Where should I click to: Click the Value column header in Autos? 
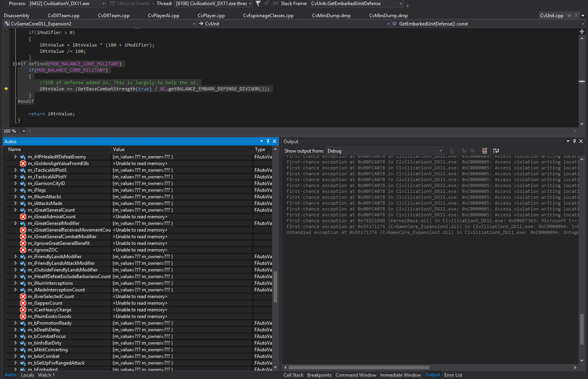pyautogui.click(x=182, y=149)
